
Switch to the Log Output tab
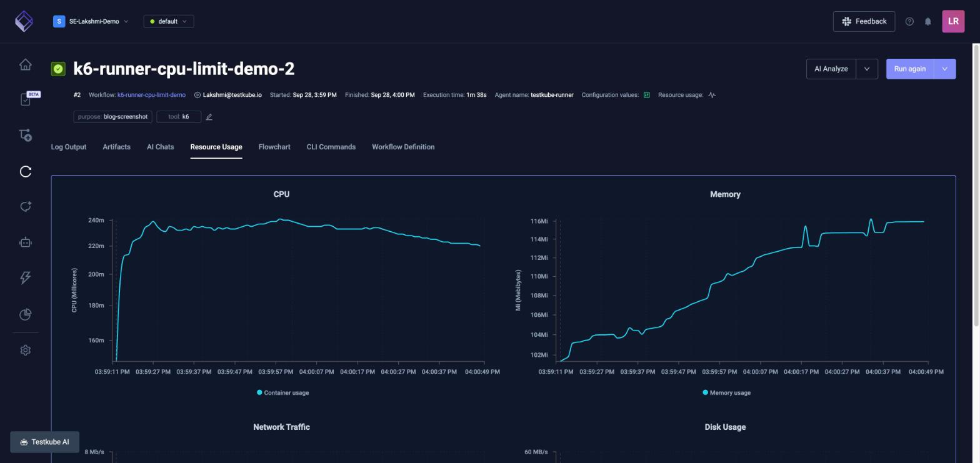69,147
